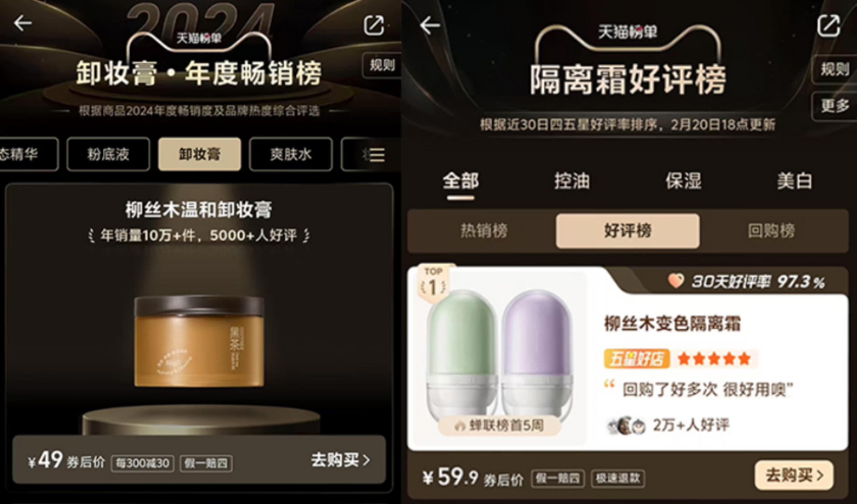Screen dimensions: 857x504
Task: Switch to 热销榜 ranking
Action: point(484,231)
